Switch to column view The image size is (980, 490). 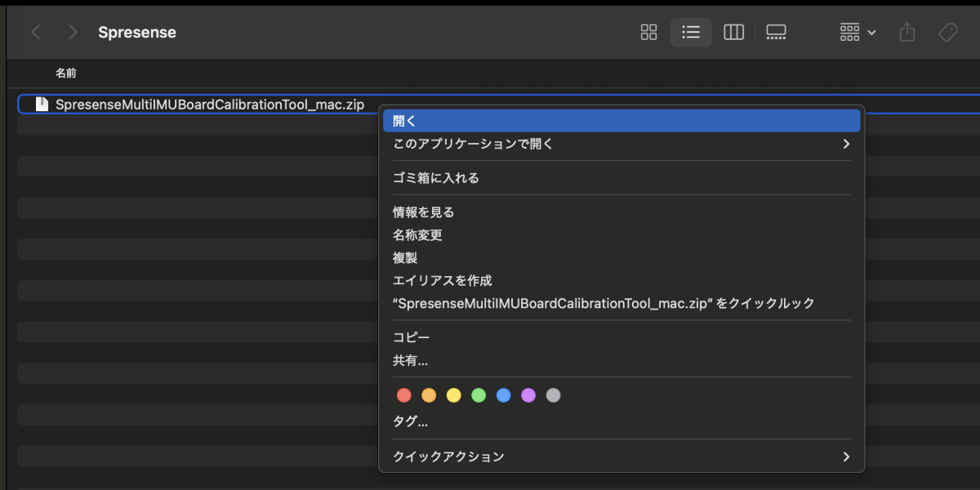pyautogui.click(x=733, y=33)
